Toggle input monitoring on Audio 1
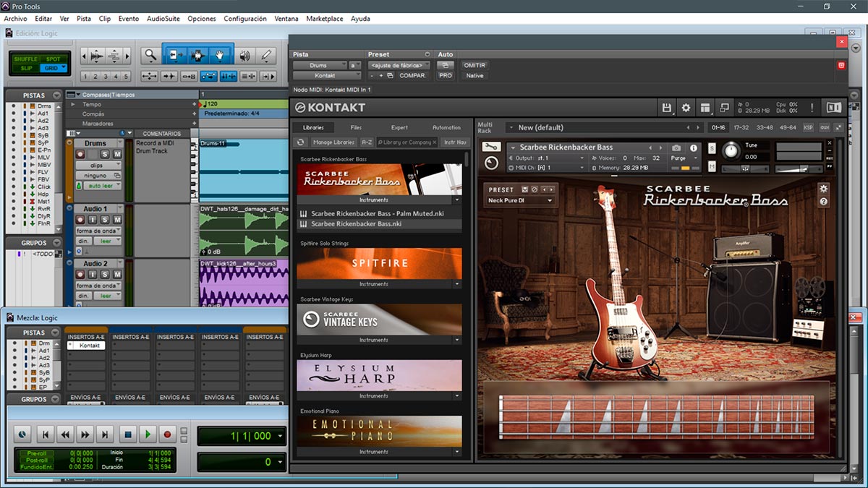 click(x=93, y=220)
